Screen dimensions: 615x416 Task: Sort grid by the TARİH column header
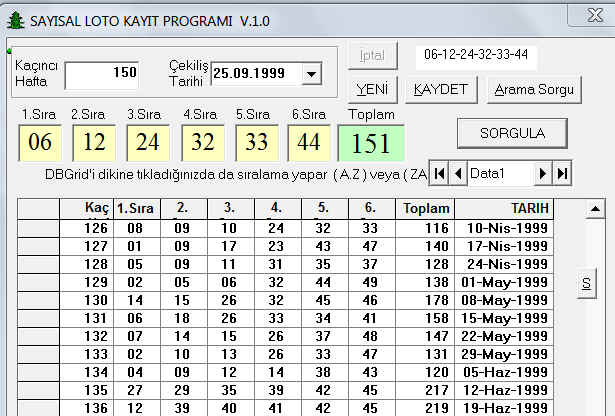coord(504,209)
